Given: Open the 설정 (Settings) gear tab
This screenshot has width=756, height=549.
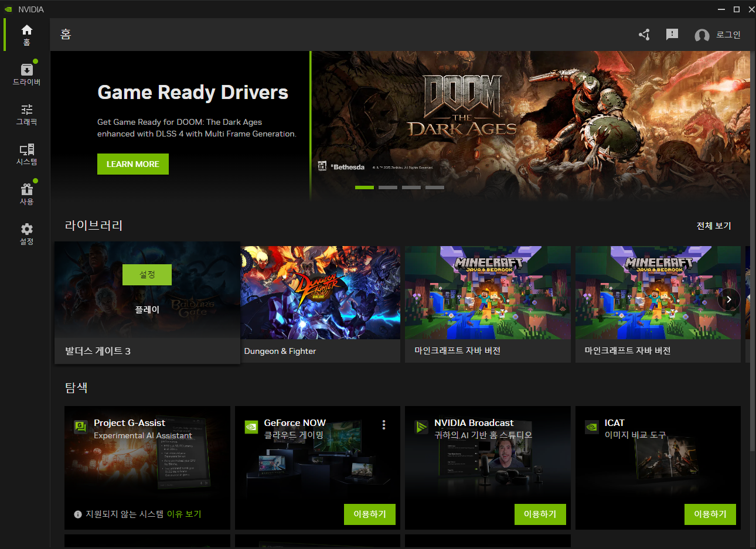Looking at the screenshot, I should [26, 234].
